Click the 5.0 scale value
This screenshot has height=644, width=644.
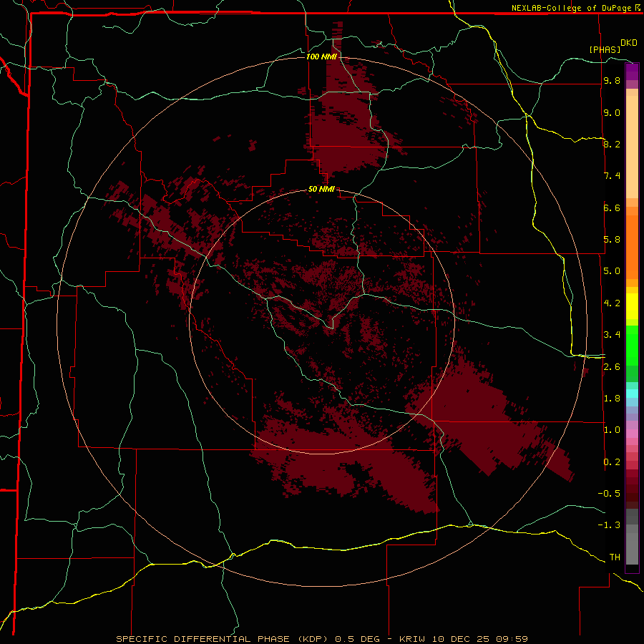(x=612, y=271)
